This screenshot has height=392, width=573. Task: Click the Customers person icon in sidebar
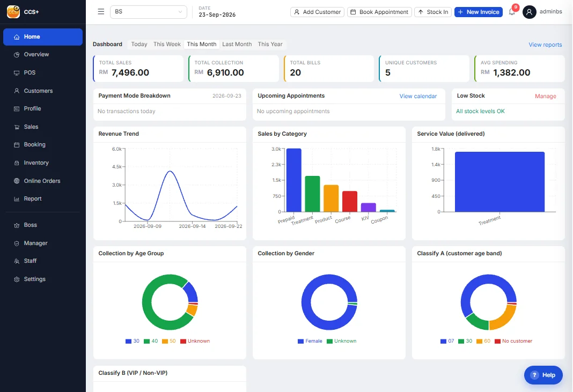tap(17, 91)
